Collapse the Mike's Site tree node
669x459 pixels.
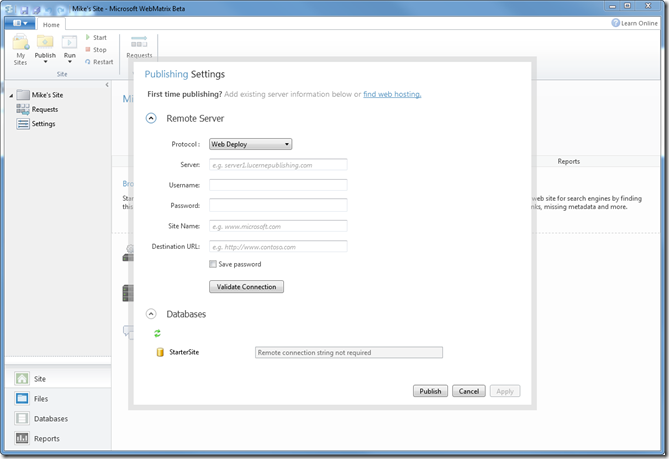pyautogui.click(x=12, y=95)
